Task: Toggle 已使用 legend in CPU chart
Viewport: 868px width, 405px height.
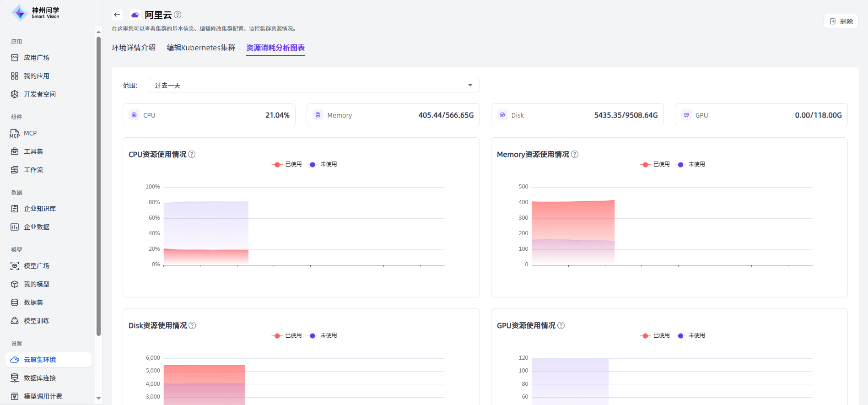Action: 287,164
